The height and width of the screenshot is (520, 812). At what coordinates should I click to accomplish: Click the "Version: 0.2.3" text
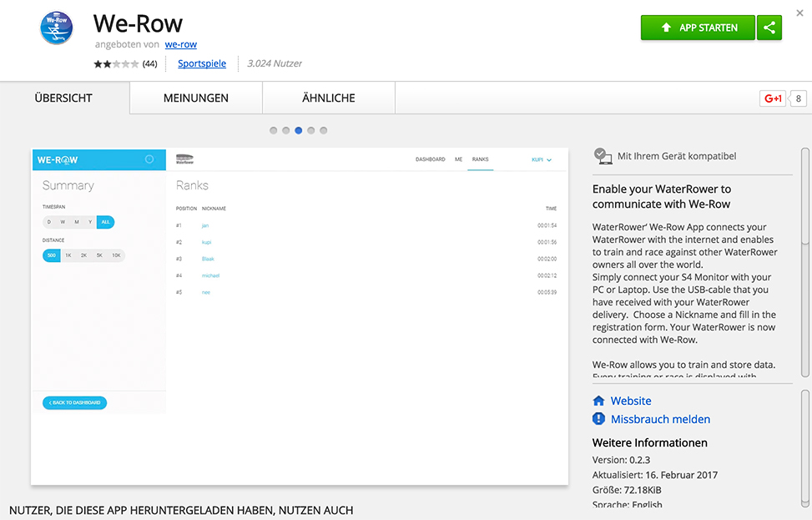point(621,460)
